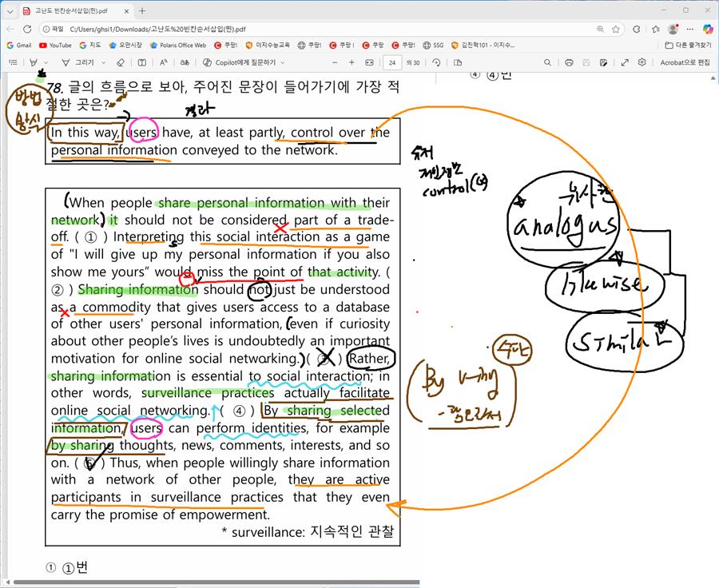Screen dimensions: 719x588
Task: Enter full screen PDF view
Action: click(623, 62)
